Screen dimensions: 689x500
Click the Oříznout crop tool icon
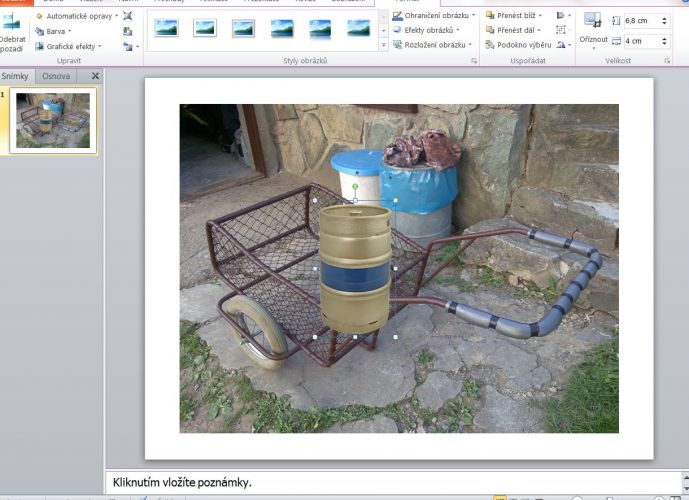tap(593, 21)
